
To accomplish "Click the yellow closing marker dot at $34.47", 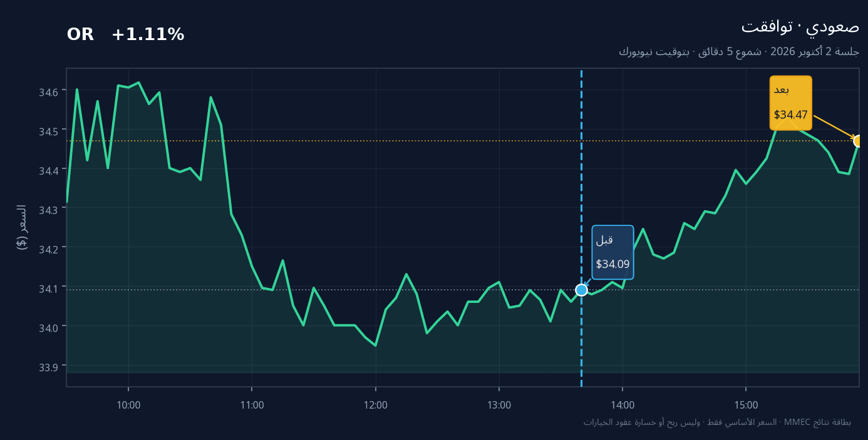I will pyautogui.click(x=859, y=141).
